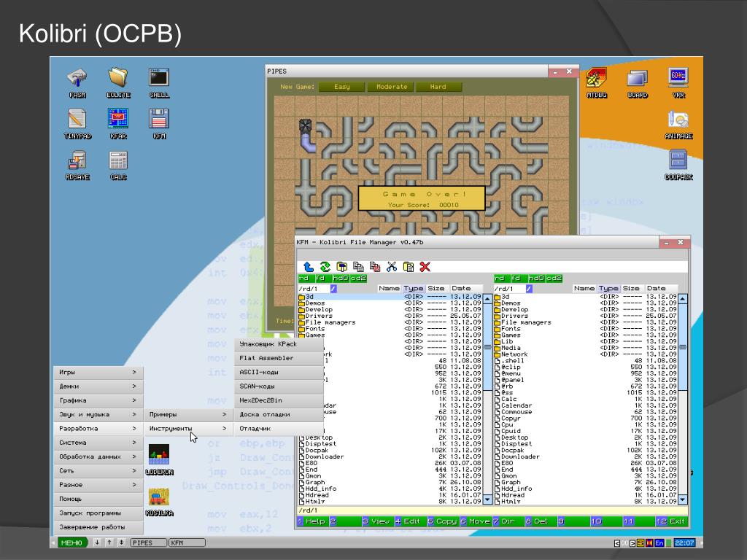Expand the Игры submenu

click(98, 373)
